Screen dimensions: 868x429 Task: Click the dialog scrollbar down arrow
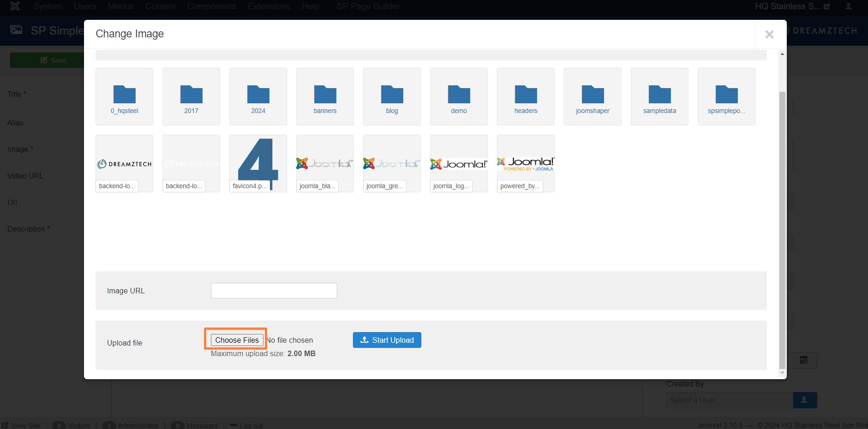[782, 373]
